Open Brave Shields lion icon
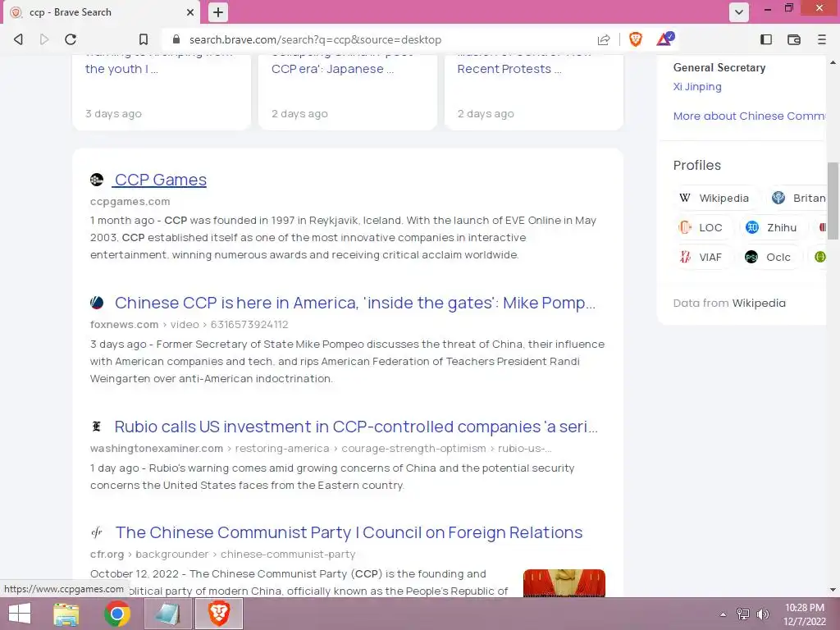The width and height of the screenshot is (840, 630). (636, 39)
